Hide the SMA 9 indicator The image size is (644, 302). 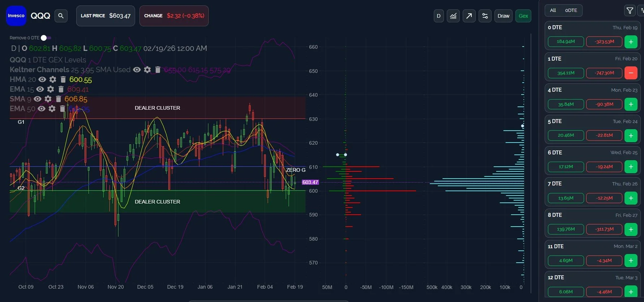[x=38, y=99]
